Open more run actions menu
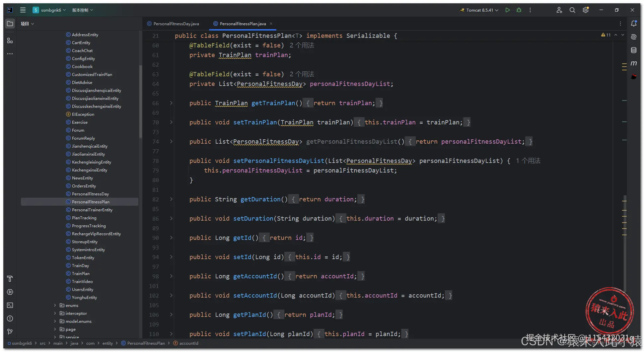 coord(530,10)
